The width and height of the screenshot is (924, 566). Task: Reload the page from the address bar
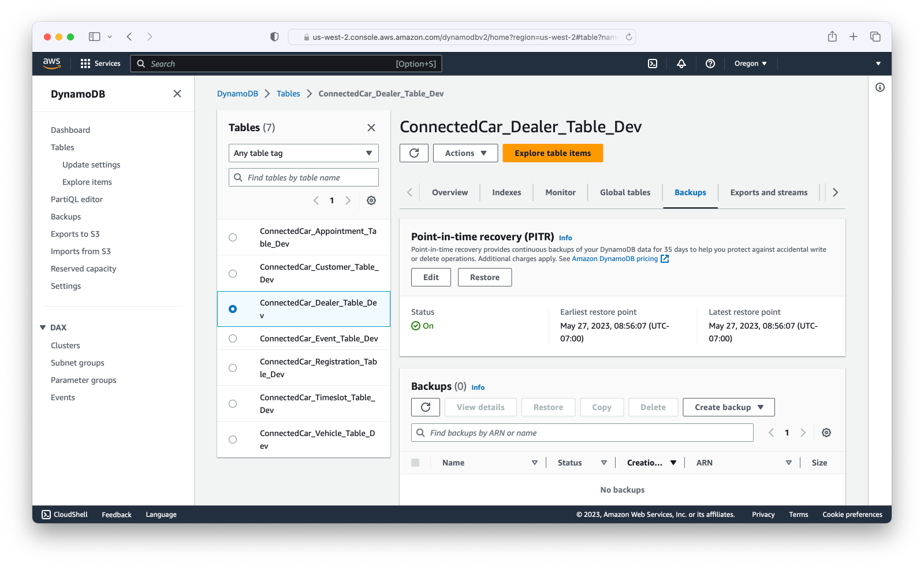(629, 37)
